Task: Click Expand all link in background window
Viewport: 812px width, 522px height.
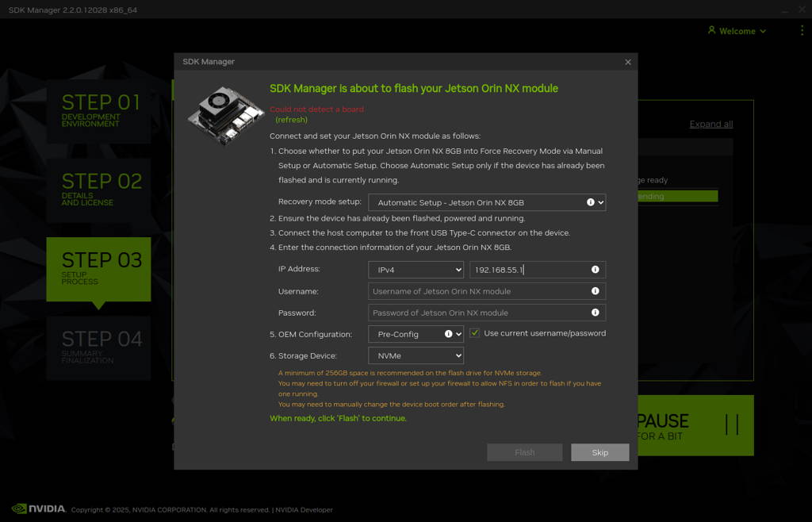Action: [711, 124]
